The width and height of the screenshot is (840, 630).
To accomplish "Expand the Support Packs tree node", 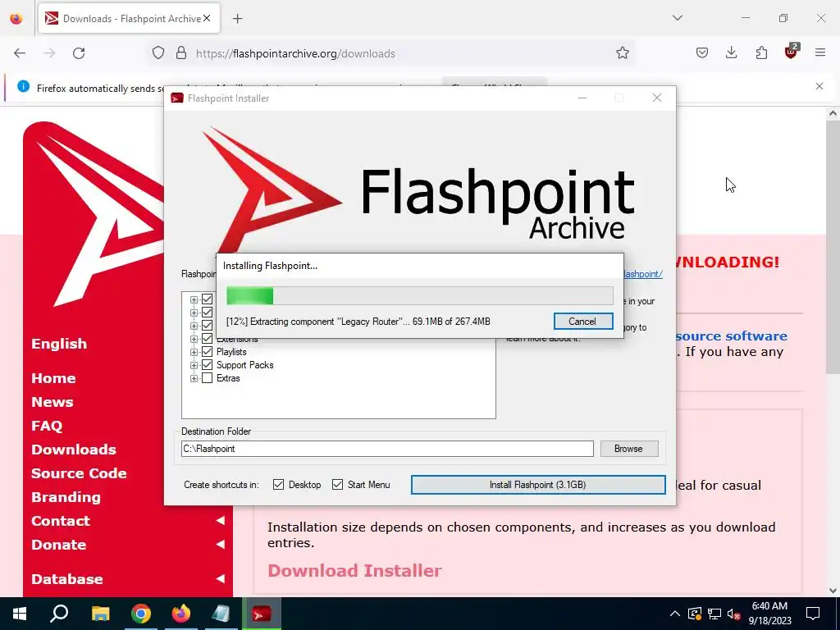I will 194,365.
